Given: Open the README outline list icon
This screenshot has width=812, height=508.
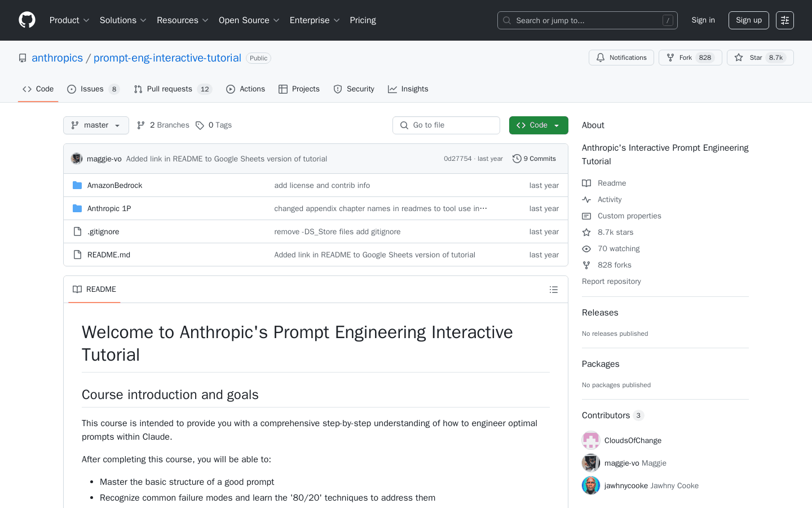Looking at the screenshot, I should pos(554,289).
